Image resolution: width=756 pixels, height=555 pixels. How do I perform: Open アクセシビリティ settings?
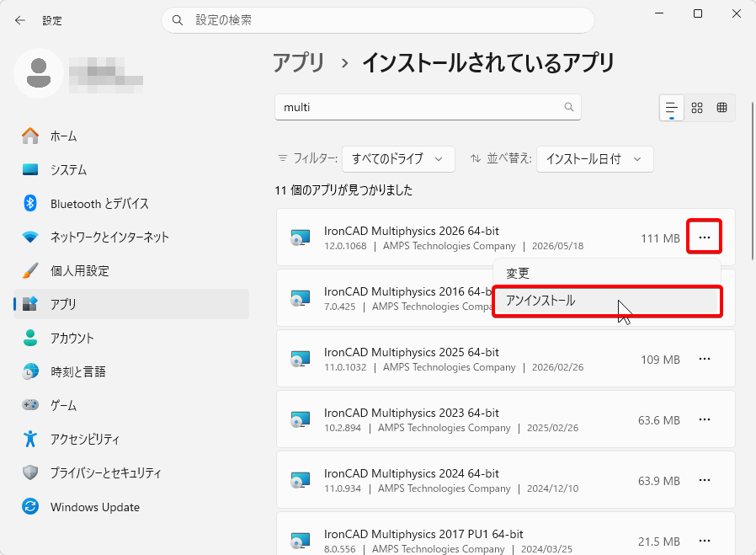click(131, 439)
